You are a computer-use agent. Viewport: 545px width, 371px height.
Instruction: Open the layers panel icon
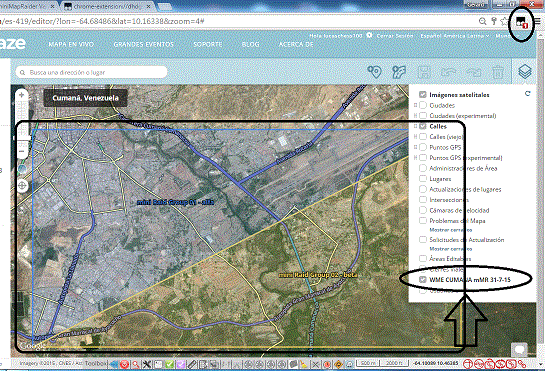525,72
